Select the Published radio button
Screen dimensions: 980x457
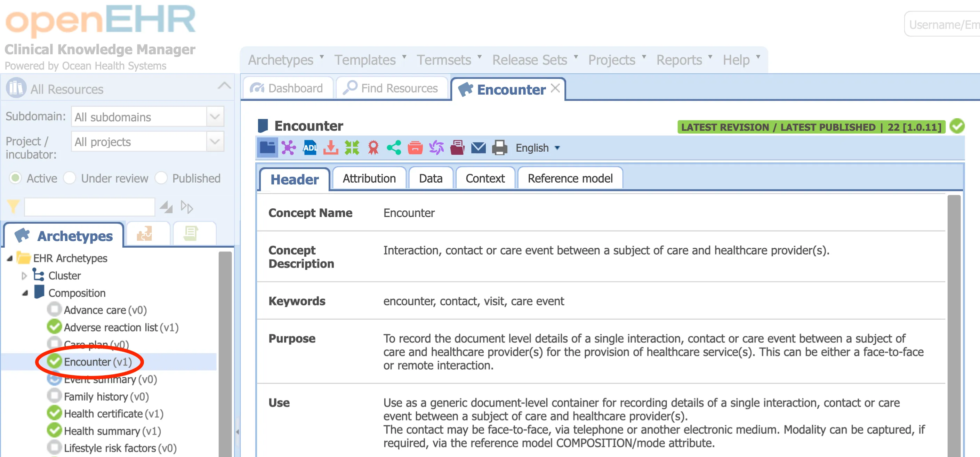161,178
